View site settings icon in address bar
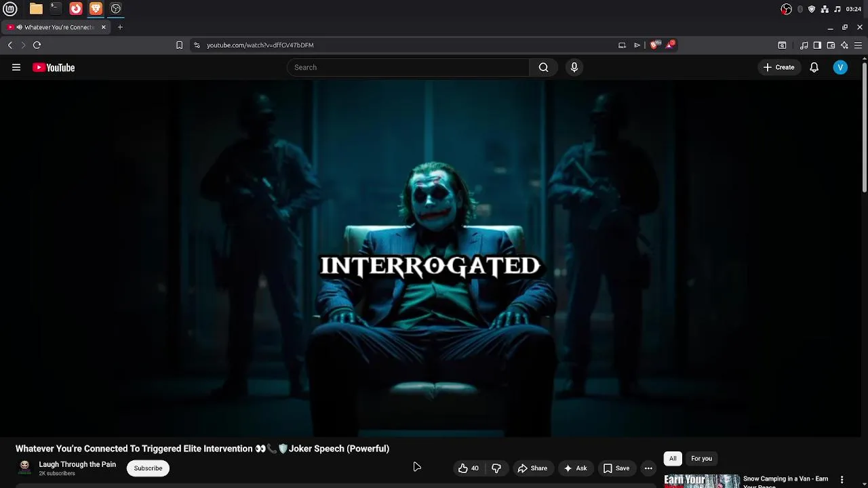Image resolution: width=868 pixels, height=488 pixels. (197, 45)
